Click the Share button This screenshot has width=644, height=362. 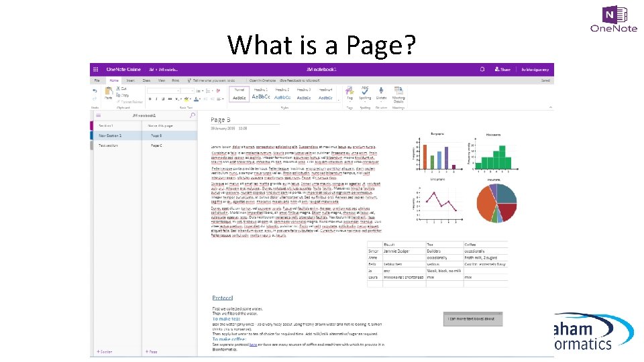pyautogui.click(x=502, y=69)
